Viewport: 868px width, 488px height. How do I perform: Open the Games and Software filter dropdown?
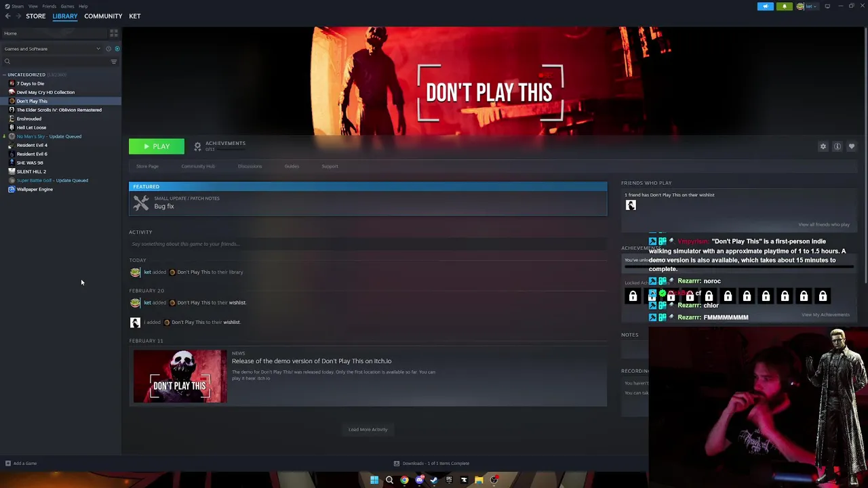point(52,49)
